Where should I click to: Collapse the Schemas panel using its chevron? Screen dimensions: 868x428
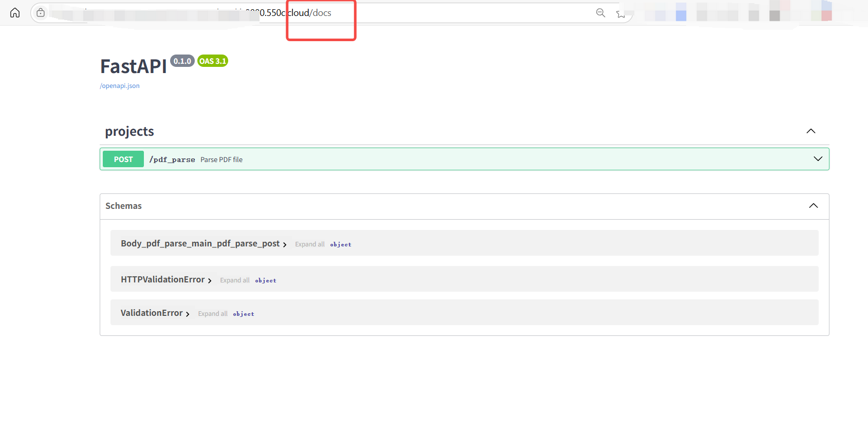tap(813, 206)
